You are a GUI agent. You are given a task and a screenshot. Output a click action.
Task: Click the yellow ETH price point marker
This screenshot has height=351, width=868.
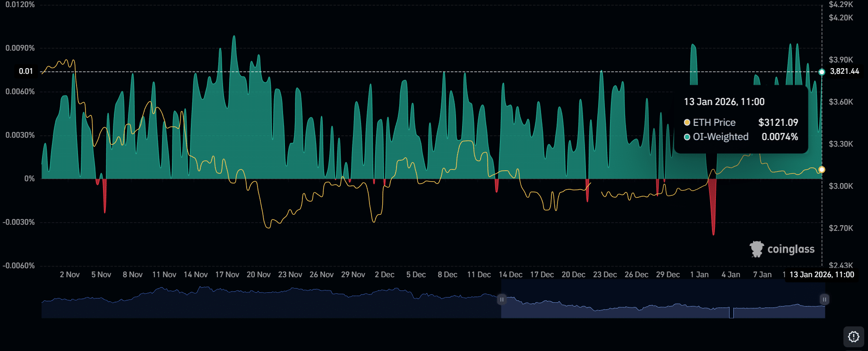[x=822, y=169]
